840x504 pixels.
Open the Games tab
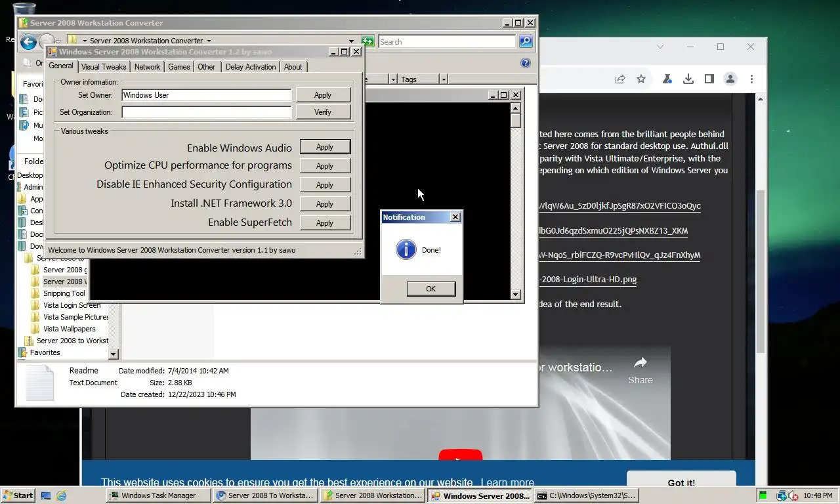[178, 67]
